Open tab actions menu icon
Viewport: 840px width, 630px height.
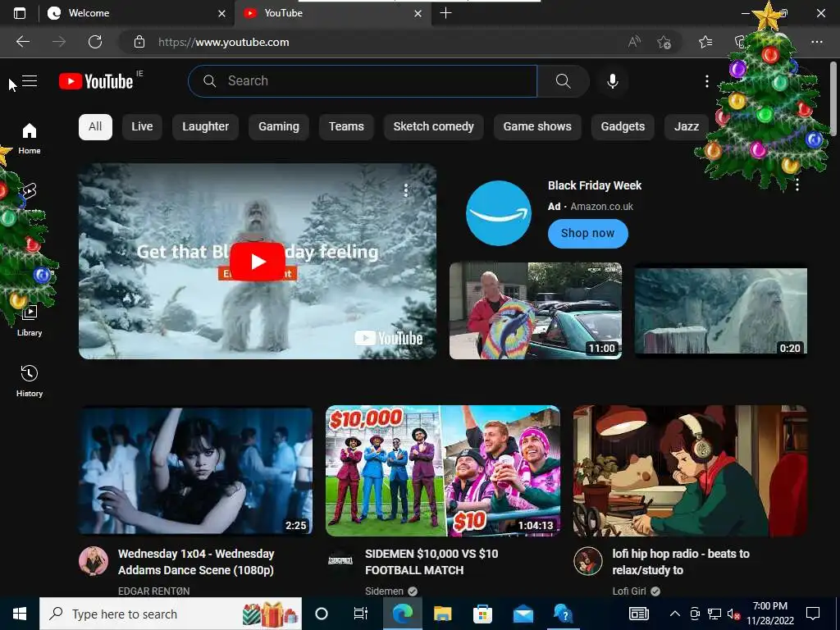tap(20, 13)
